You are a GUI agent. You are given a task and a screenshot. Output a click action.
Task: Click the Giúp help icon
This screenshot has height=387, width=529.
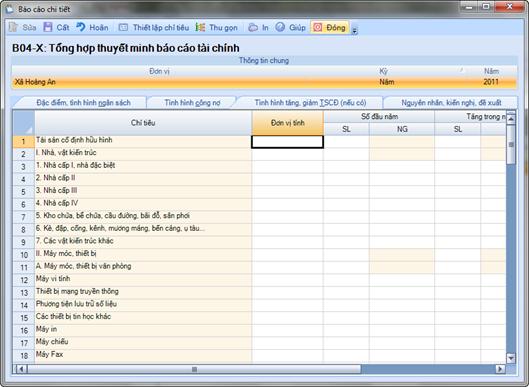pos(280,27)
